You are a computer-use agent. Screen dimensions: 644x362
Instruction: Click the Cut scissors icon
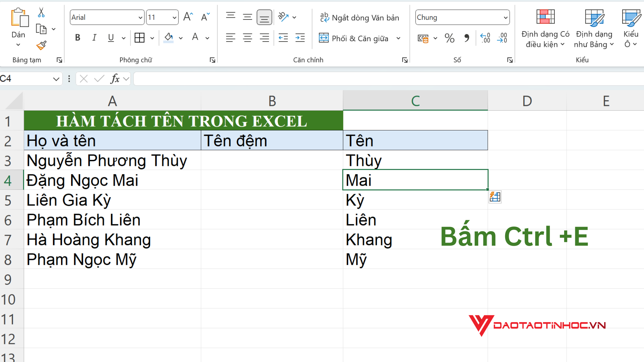[x=41, y=12]
